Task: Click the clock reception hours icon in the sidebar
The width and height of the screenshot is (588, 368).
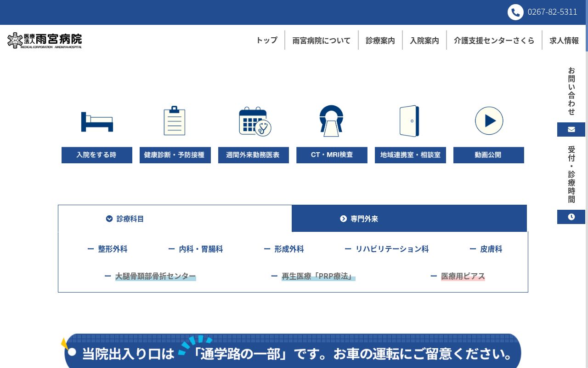Action: coord(571,217)
